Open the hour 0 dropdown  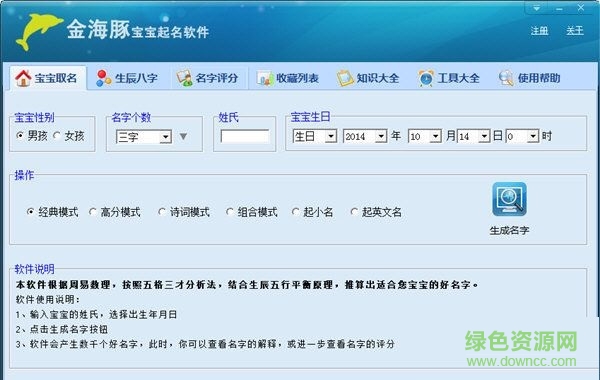(533, 136)
